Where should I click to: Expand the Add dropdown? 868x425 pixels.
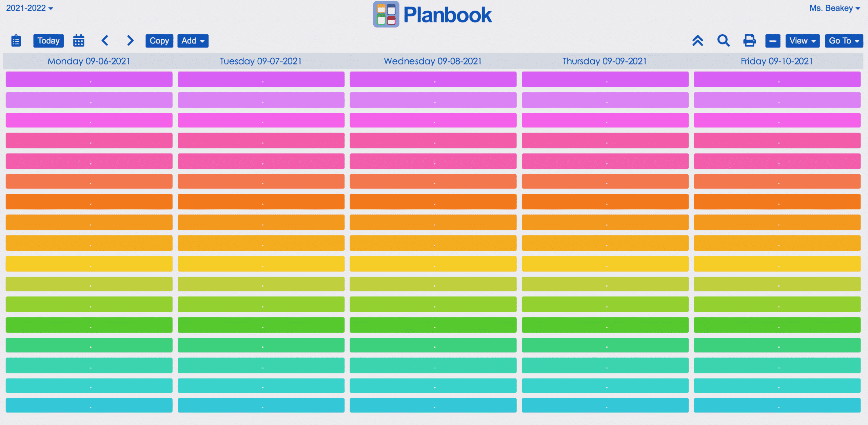click(x=193, y=41)
